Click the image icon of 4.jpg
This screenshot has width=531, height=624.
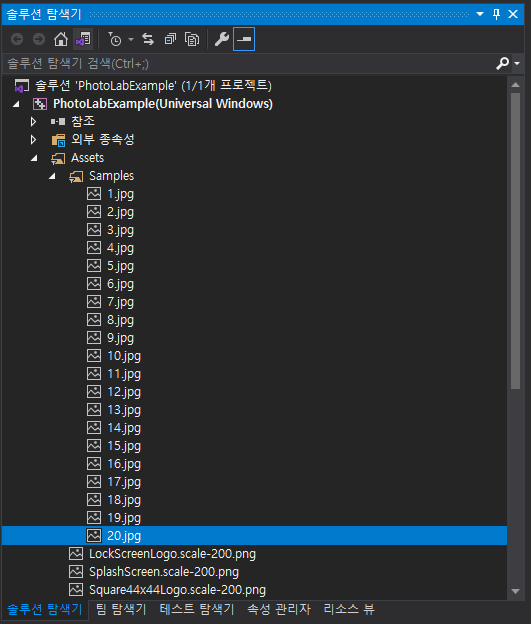click(x=94, y=248)
